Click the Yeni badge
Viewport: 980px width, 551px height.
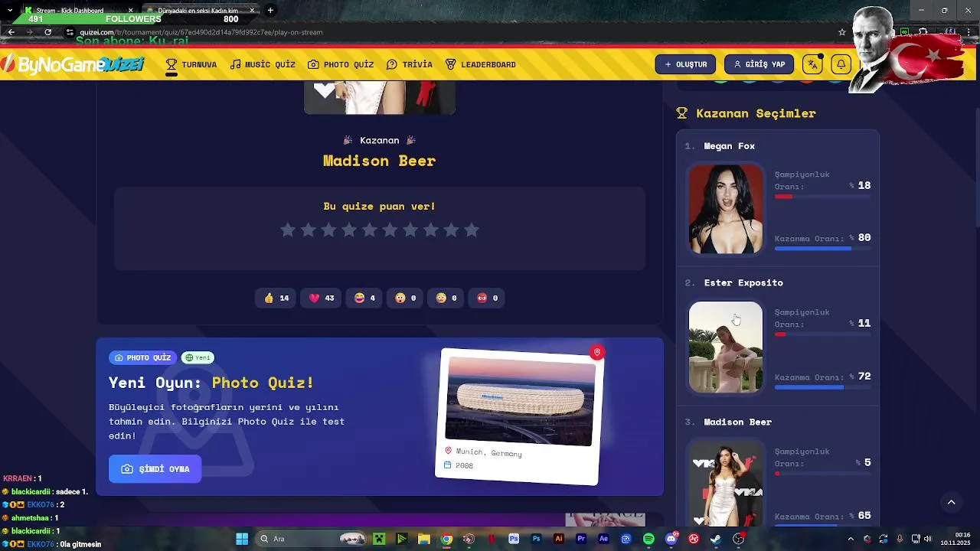pos(198,357)
